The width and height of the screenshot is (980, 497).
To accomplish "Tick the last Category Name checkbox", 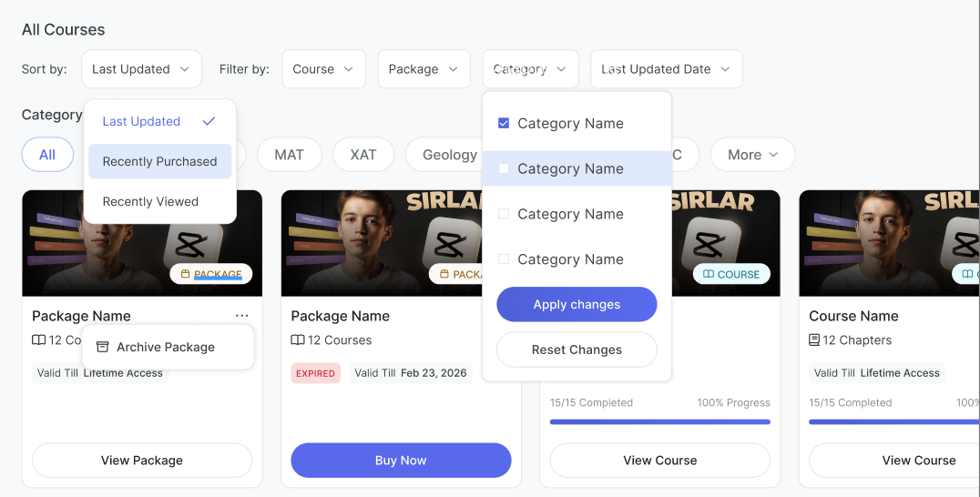I will pos(504,259).
